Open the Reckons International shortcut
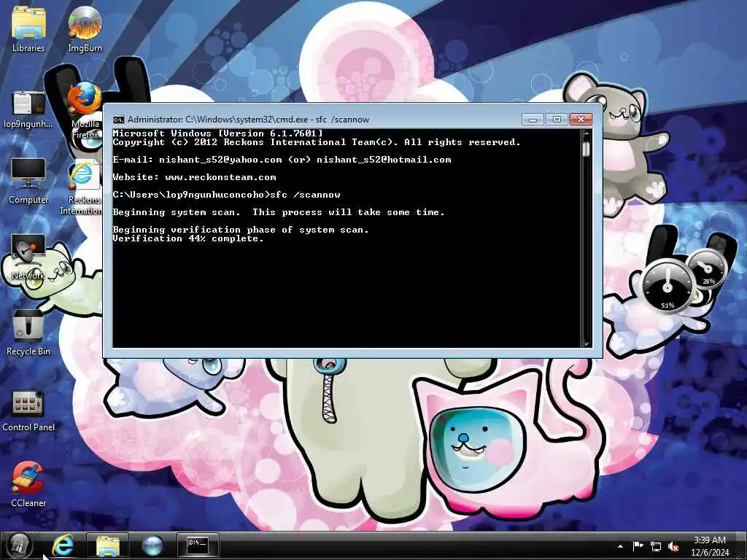Screen dimensions: 747x560 (85, 188)
